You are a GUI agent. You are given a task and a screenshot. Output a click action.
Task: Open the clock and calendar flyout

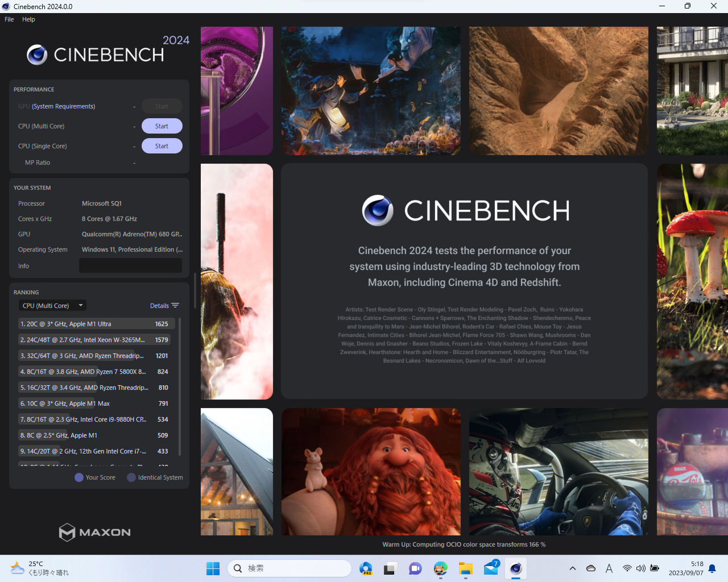pos(686,568)
